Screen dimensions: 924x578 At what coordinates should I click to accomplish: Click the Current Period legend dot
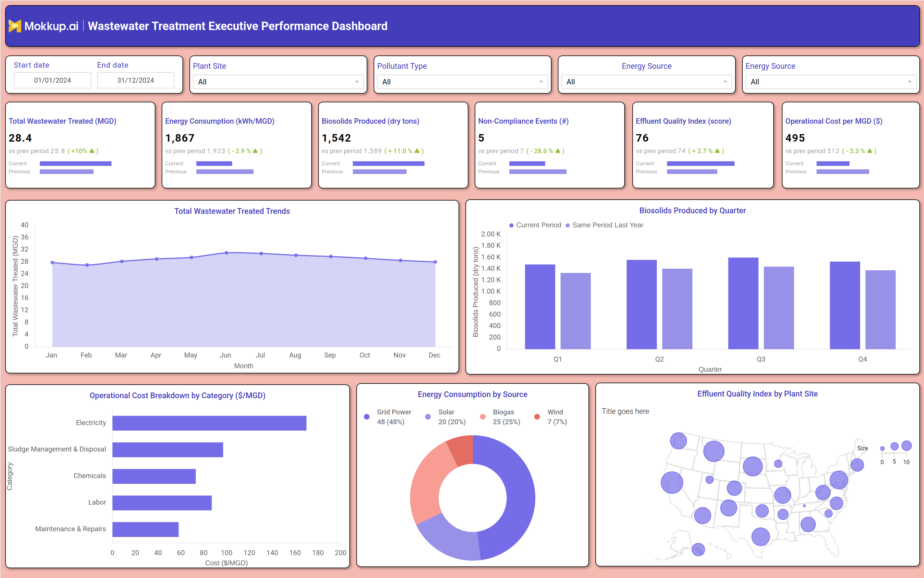tap(511, 225)
